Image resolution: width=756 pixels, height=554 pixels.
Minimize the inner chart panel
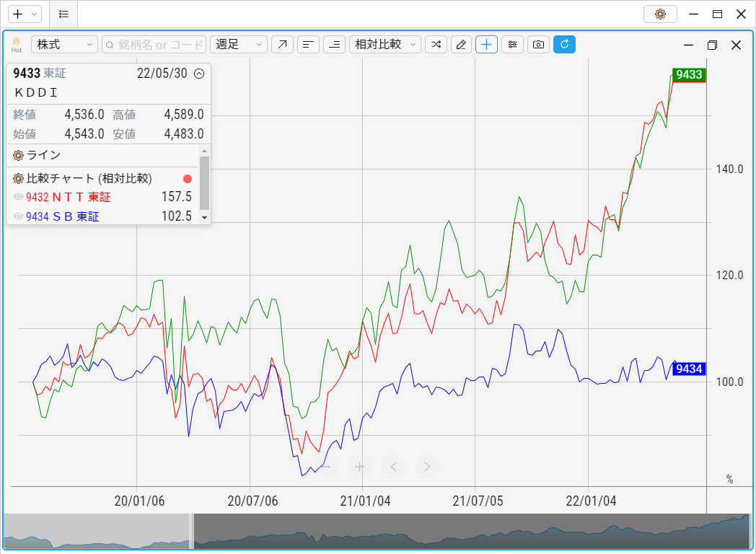click(688, 45)
